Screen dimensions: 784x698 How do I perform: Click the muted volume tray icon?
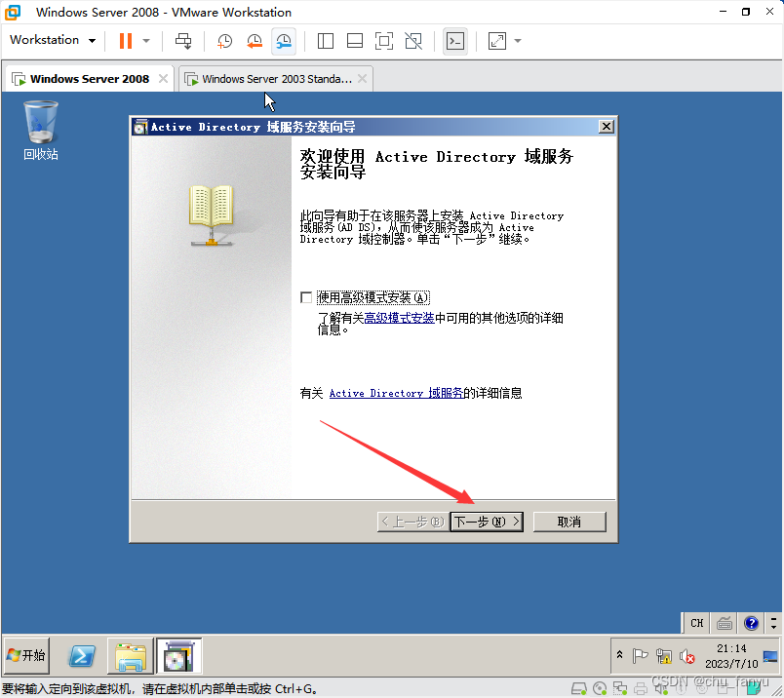[687, 655]
